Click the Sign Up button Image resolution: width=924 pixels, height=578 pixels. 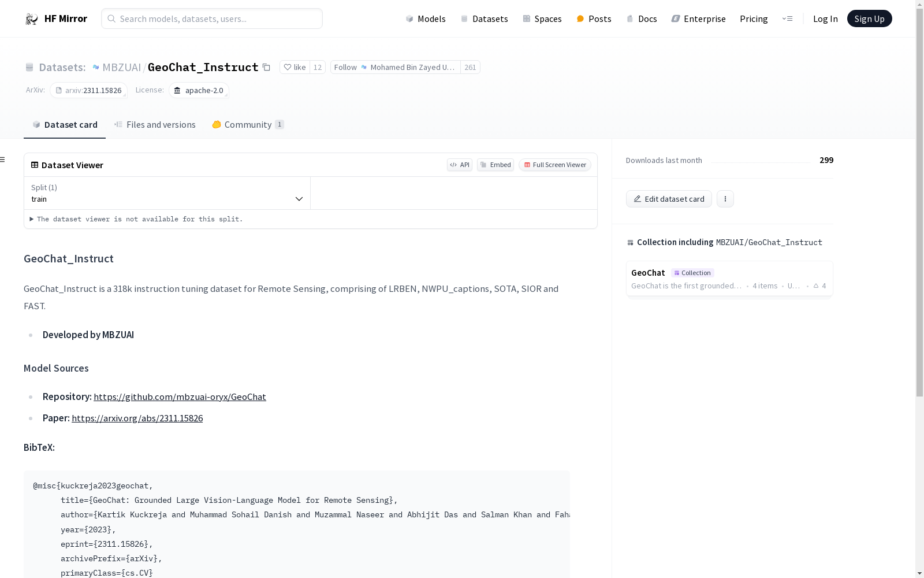tap(869, 18)
